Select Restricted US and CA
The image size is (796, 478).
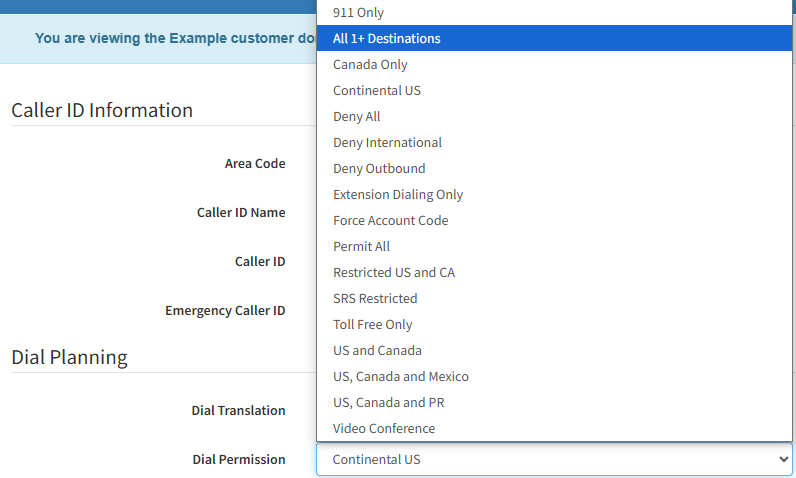pyautogui.click(x=554, y=272)
